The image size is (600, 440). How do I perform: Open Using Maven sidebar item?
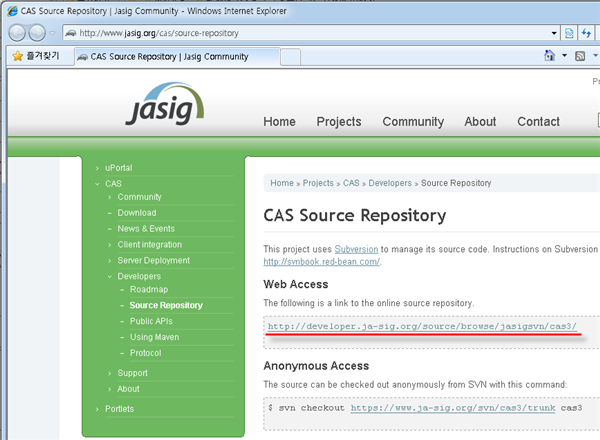[154, 337]
